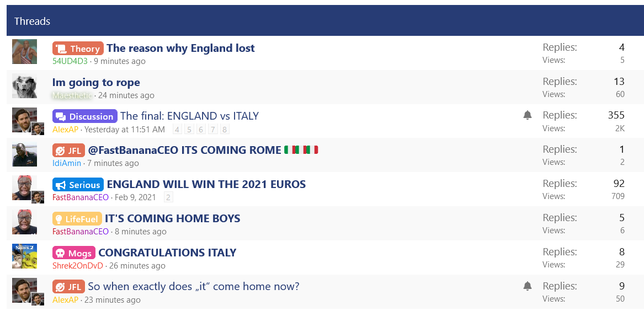
Task: Go to page 2 of ENGLAND WILL WIN thread
Action: 168,197
